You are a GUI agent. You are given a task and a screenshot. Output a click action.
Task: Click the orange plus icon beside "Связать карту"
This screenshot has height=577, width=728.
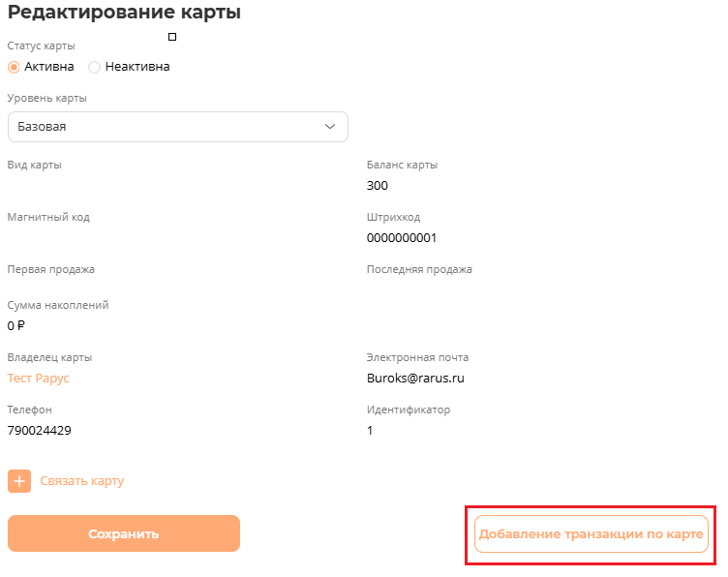click(19, 481)
